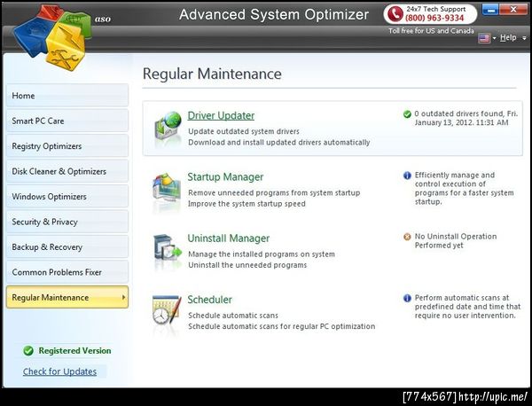Open language dropdown arrow next to flag
The height and width of the screenshot is (406, 532).
point(494,38)
